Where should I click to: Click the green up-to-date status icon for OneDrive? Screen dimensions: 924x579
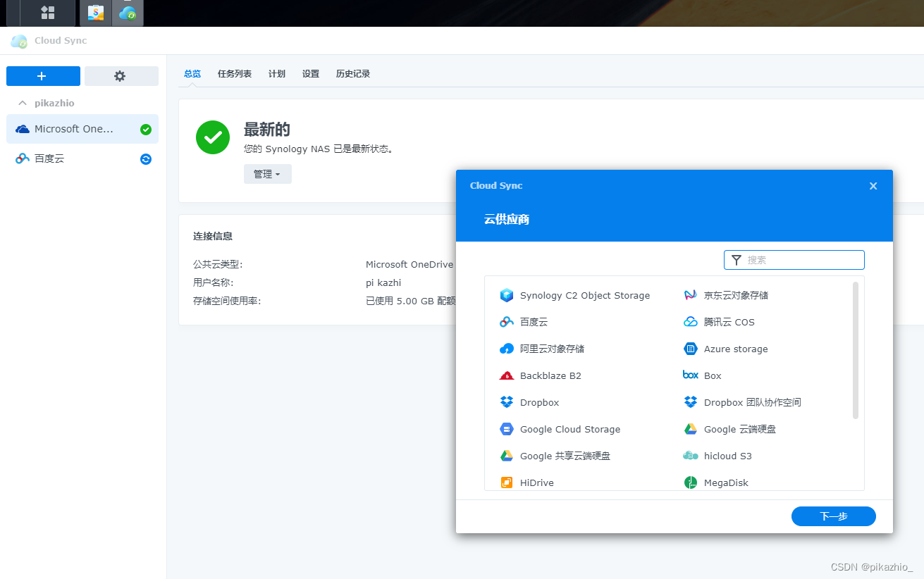point(146,129)
